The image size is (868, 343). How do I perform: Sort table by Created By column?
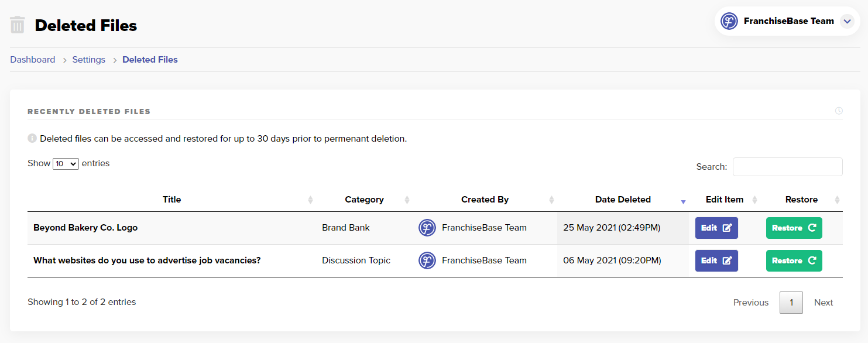pyautogui.click(x=551, y=200)
